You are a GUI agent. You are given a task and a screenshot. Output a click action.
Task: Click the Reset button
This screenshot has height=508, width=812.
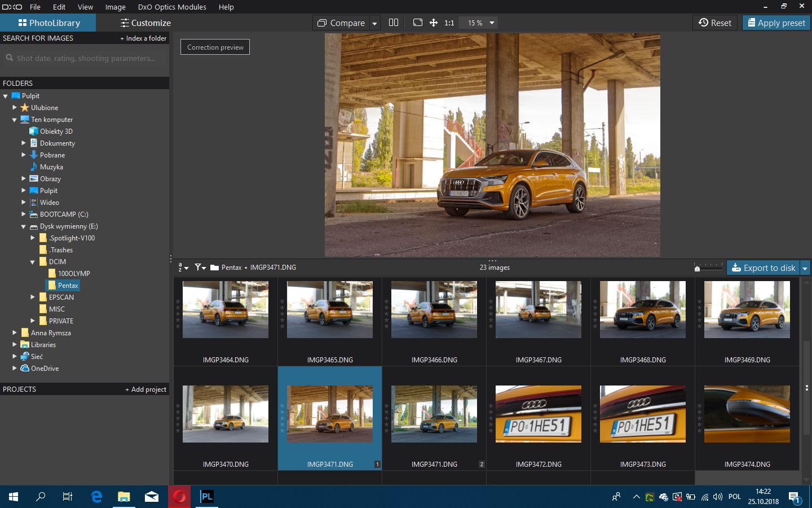point(715,23)
